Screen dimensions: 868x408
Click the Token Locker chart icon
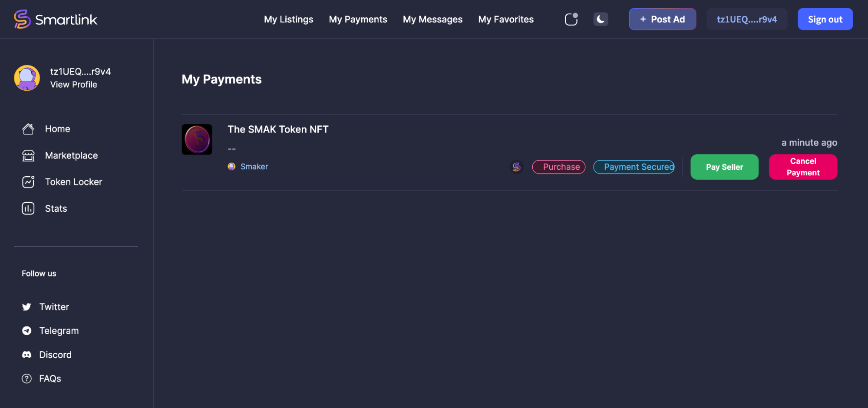[x=28, y=182]
